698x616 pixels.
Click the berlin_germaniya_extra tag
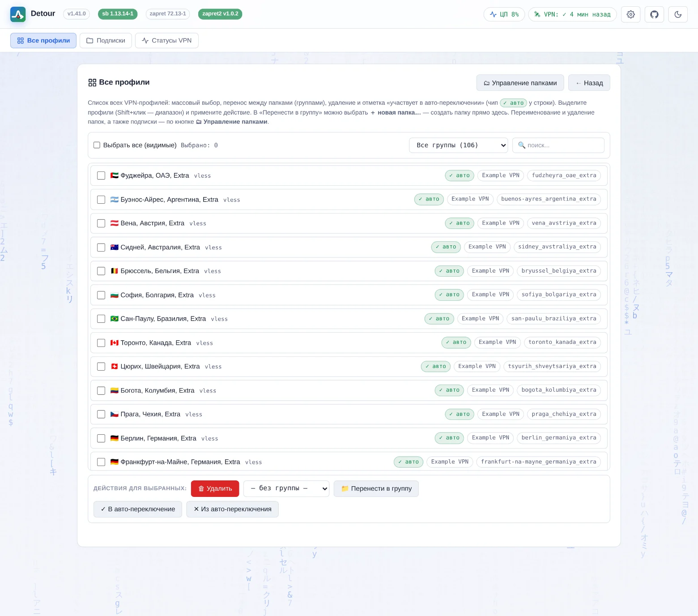[559, 438]
